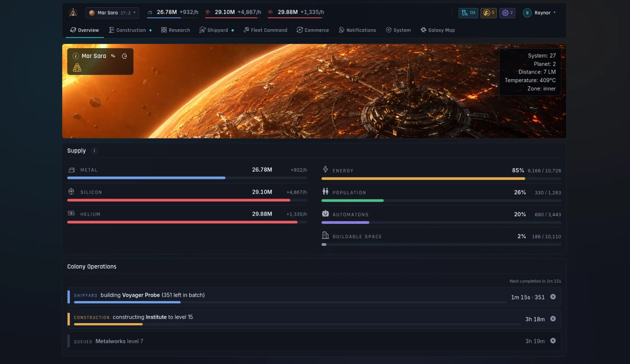Click the Silicon resource icon in Supply
The width and height of the screenshot is (630, 364).
[x=71, y=192]
